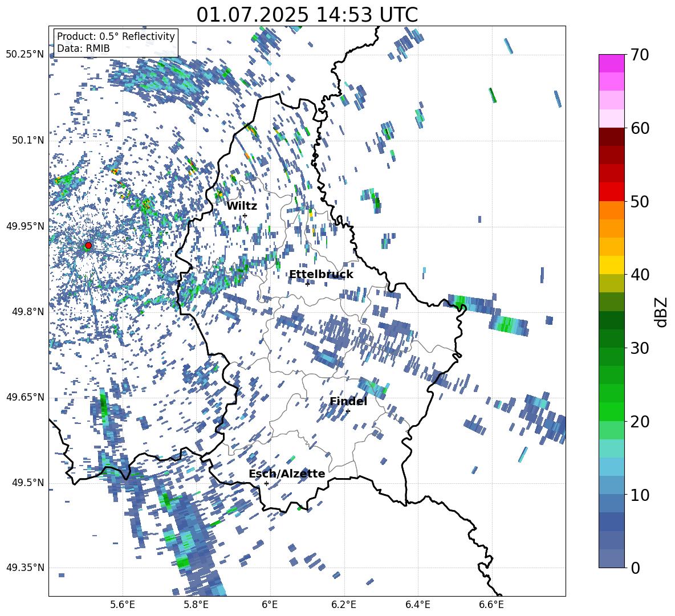Click the Esch/Alzette cross marker
The width and height of the screenshot is (675, 616).
click(266, 483)
